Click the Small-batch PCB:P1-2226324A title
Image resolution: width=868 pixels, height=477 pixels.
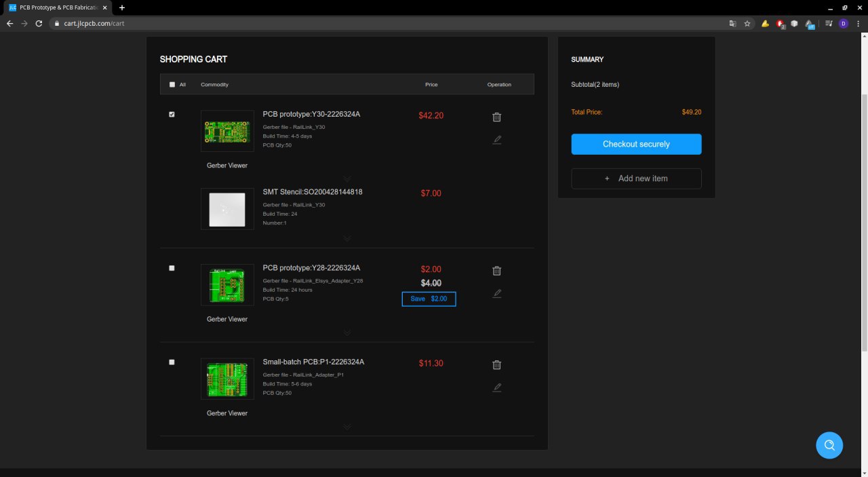(313, 362)
